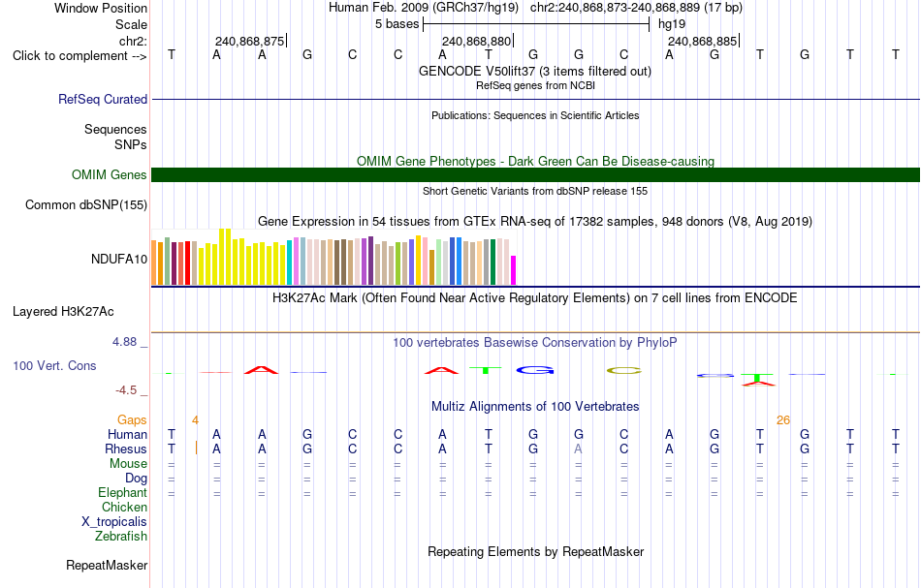Click the blue G in the PhyloP conservation logo

coord(535,370)
